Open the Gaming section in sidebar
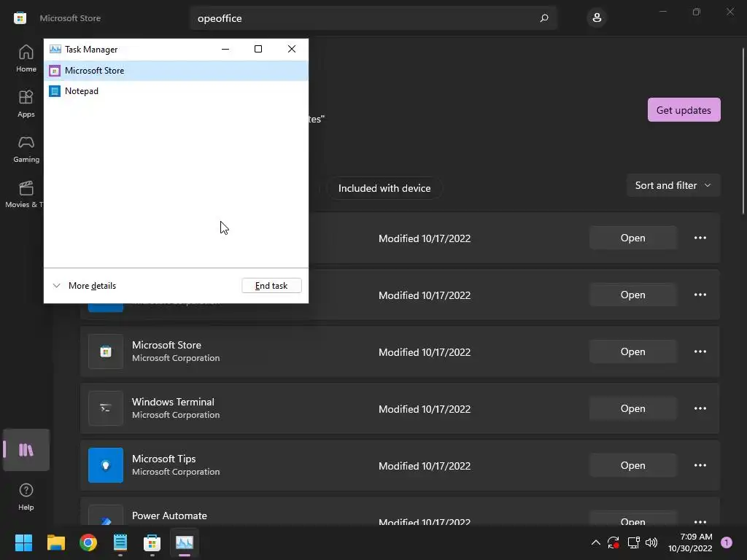747x560 pixels. (x=26, y=149)
